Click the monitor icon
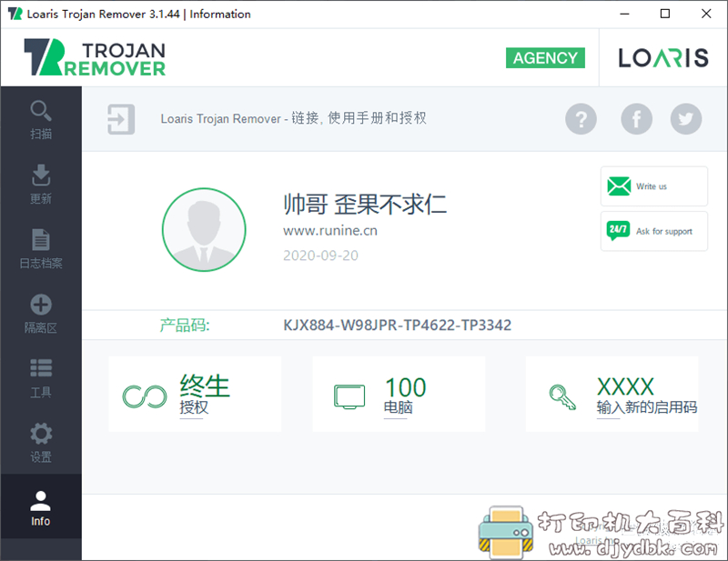728x561 pixels. 349,396
